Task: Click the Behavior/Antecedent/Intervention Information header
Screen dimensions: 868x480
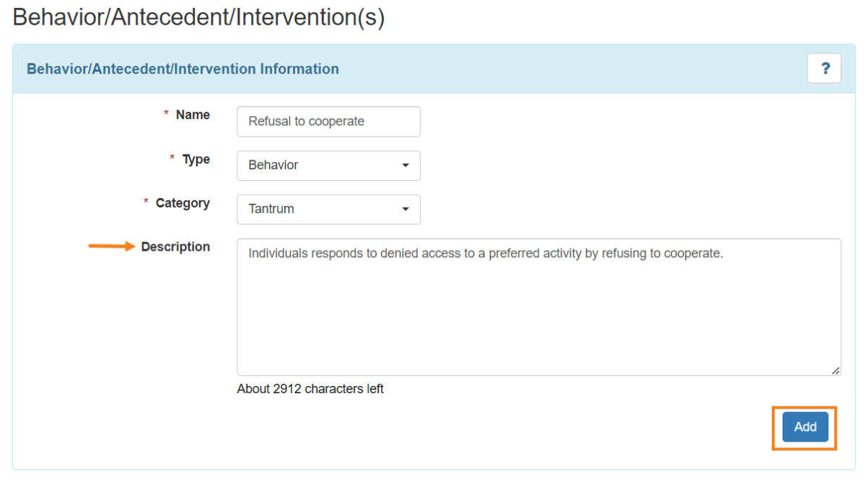Action: tap(182, 69)
